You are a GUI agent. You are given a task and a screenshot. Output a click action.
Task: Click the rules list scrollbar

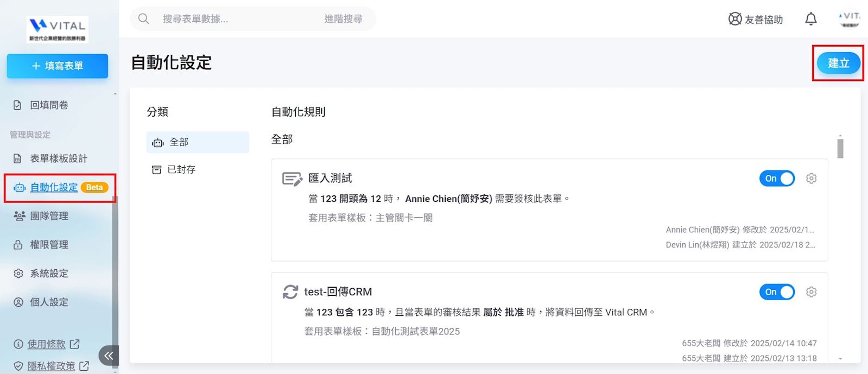pos(840,148)
